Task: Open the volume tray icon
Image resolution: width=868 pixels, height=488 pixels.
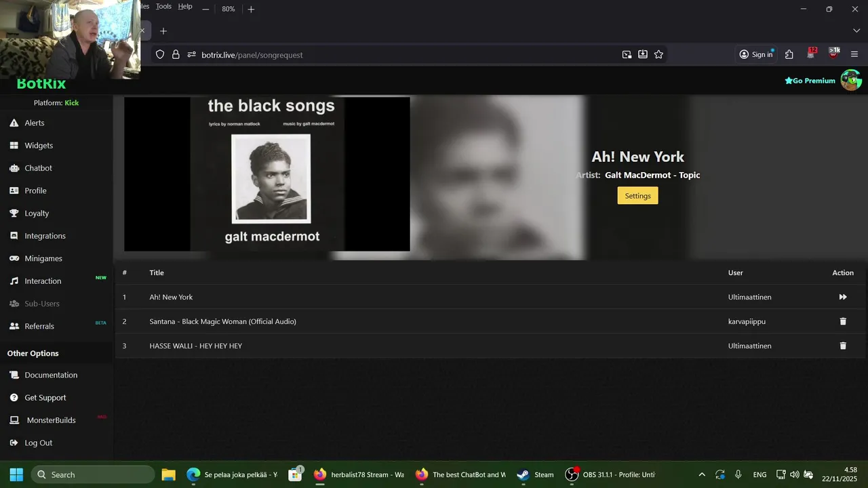Action: pyautogui.click(x=794, y=474)
